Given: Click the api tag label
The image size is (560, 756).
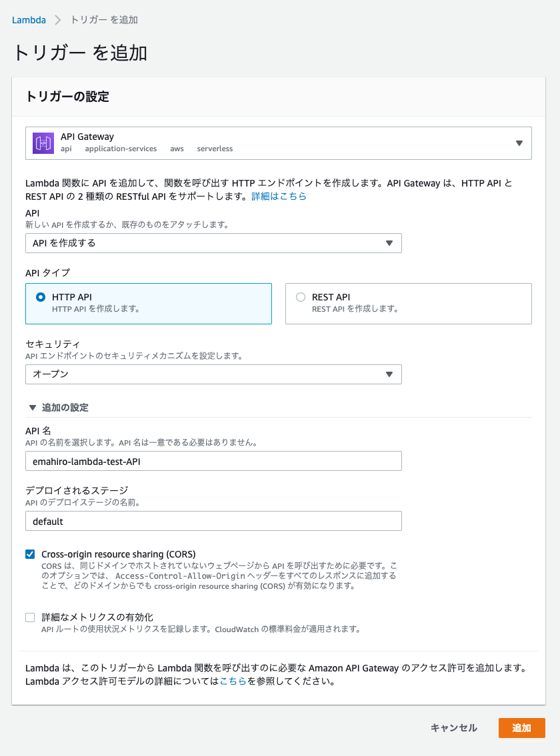Looking at the screenshot, I should click(65, 149).
